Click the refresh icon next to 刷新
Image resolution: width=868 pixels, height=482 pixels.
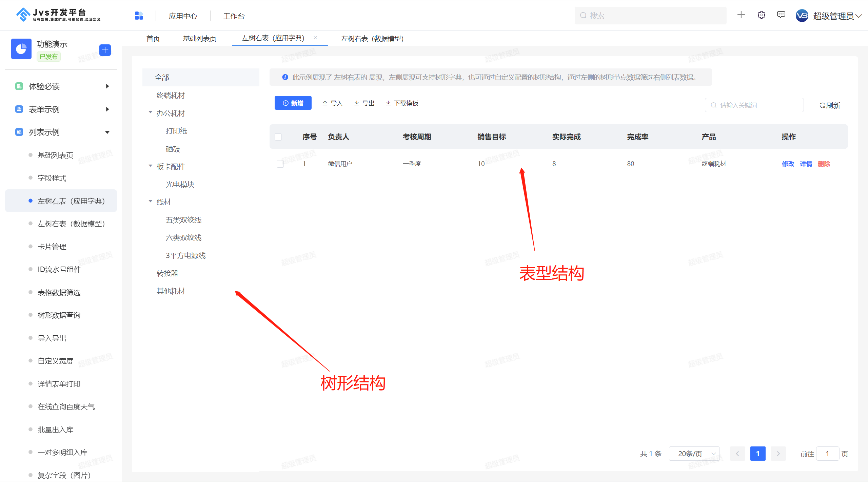pos(822,105)
